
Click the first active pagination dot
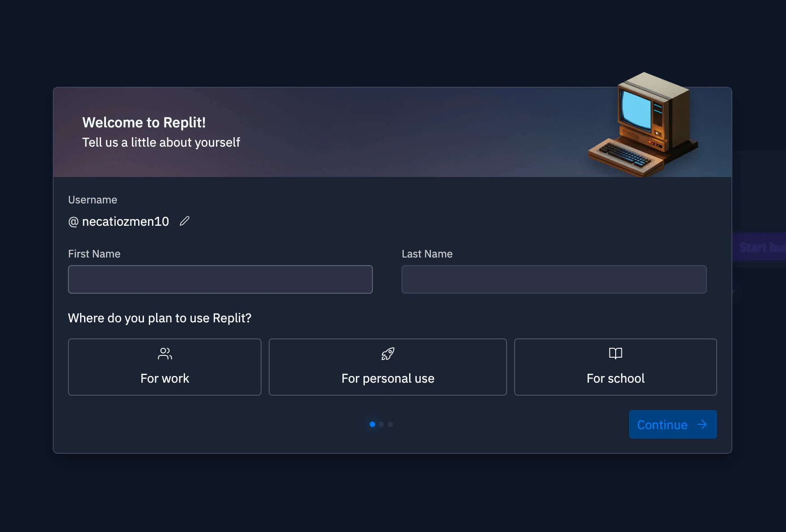(372, 424)
